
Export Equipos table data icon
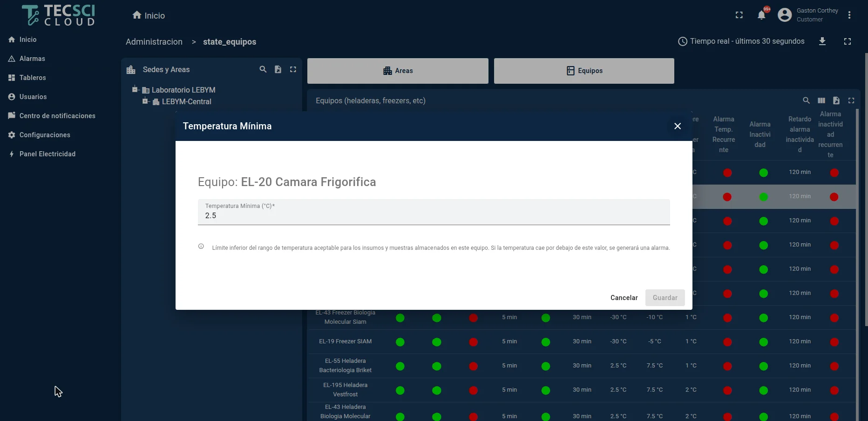836,100
